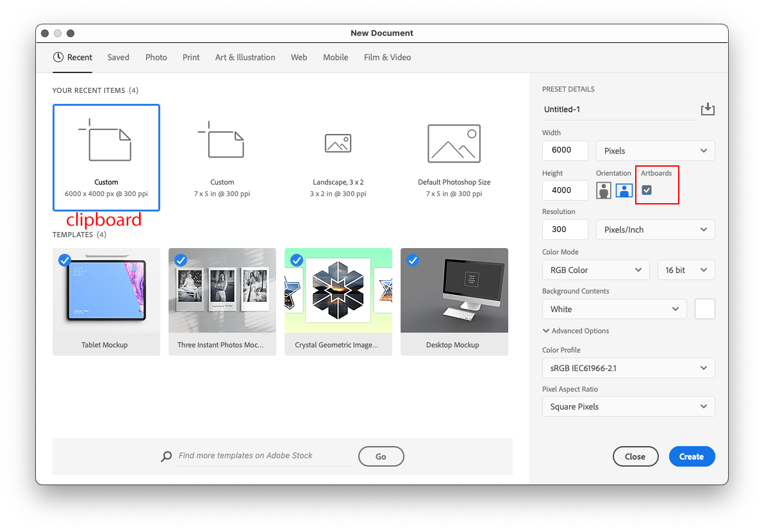Click the Create button
The image size is (764, 532).
(x=692, y=456)
